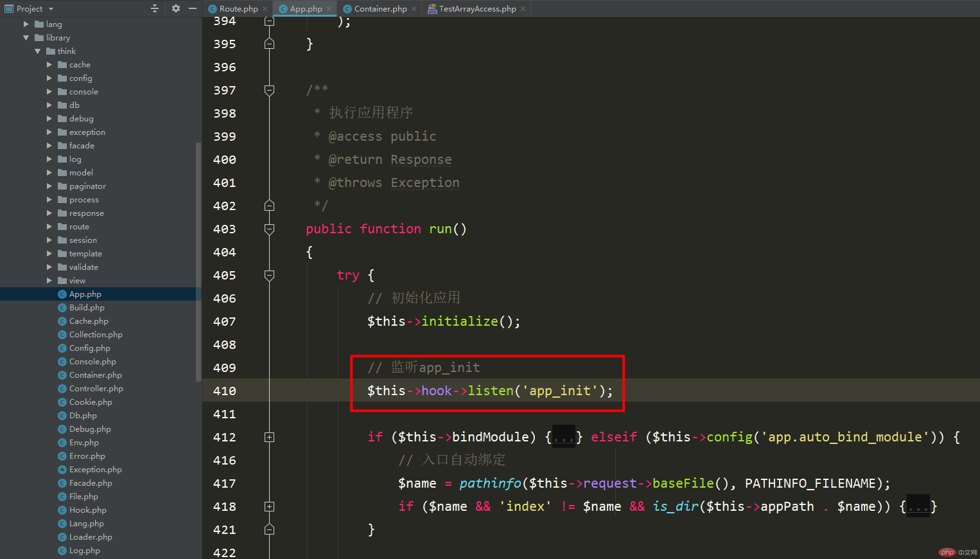Switch to the Route.php tab
The height and width of the screenshot is (559, 980).
click(x=238, y=9)
